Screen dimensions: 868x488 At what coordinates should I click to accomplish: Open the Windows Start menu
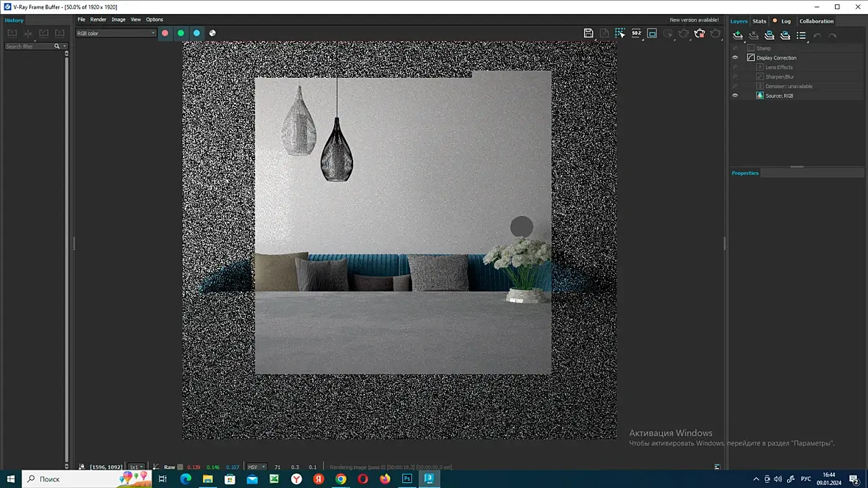coord(10,478)
